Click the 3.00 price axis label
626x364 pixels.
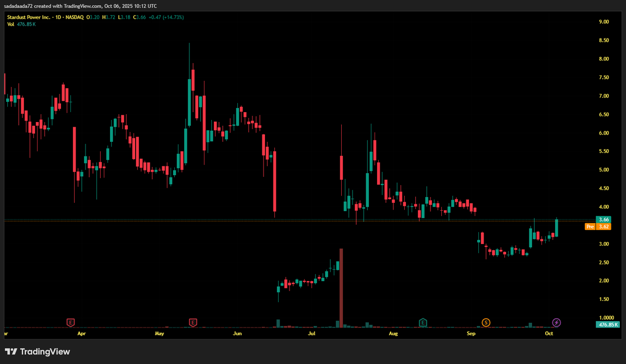pyautogui.click(x=604, y=244)
